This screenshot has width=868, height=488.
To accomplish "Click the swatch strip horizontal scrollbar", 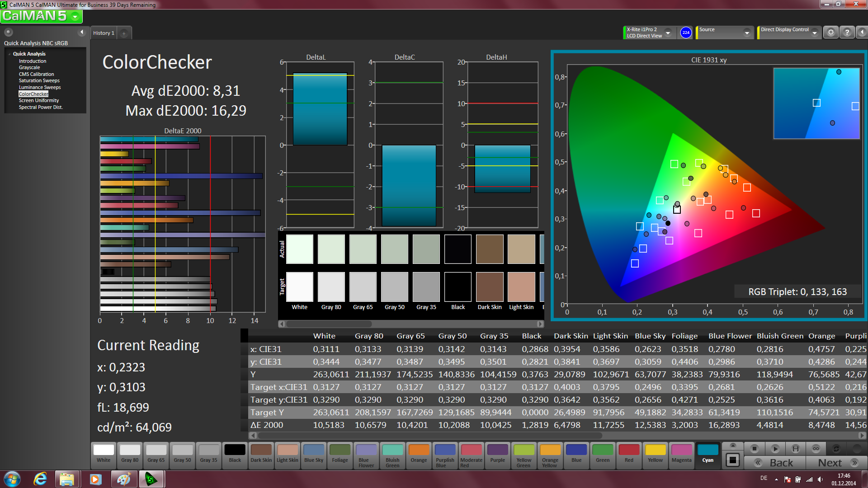I will (329, 324).
